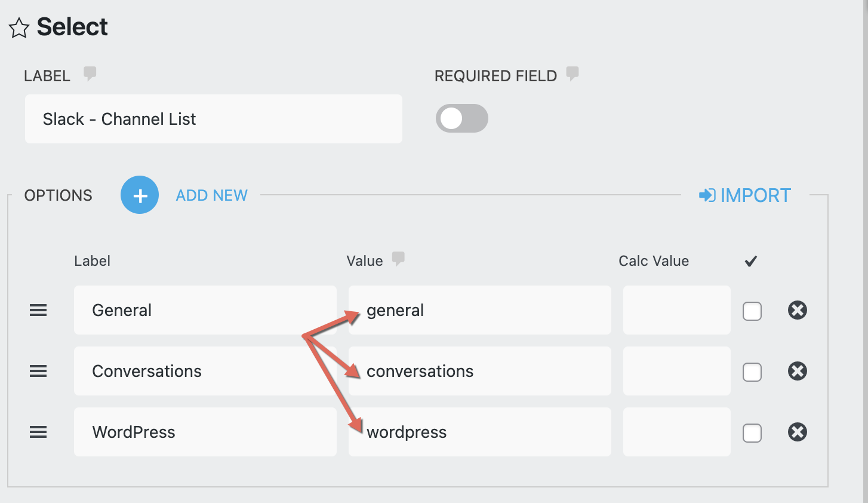The height and width of the screenshot is (503, 868).
Task: Tick the default checkbox for Conversations
Action: coord(752,372)
